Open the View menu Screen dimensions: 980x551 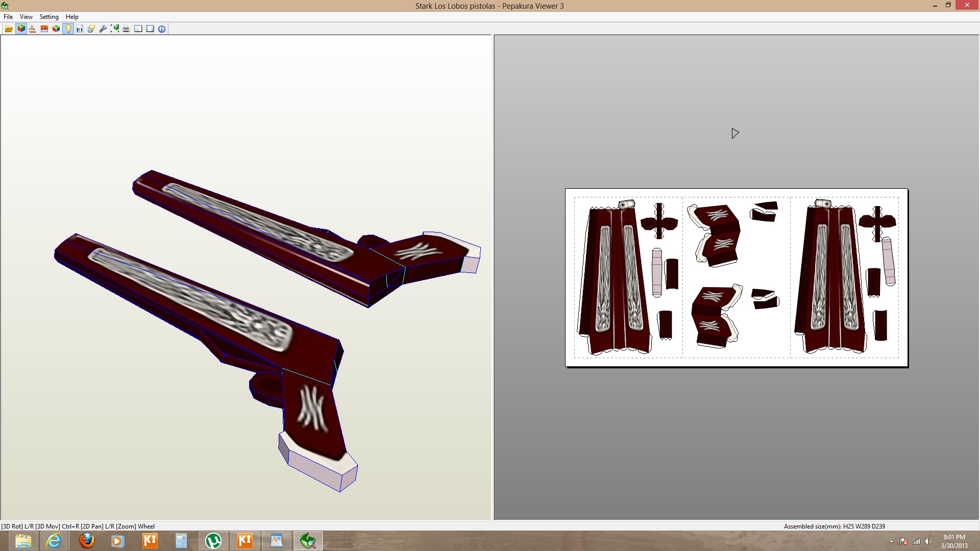[x=26, y=16]
